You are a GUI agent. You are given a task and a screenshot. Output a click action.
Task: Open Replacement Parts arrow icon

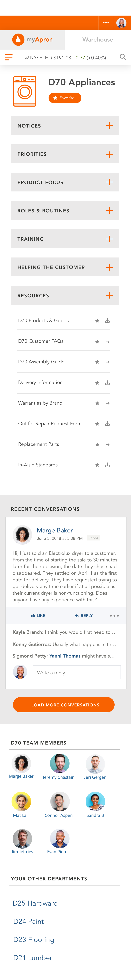107,444
